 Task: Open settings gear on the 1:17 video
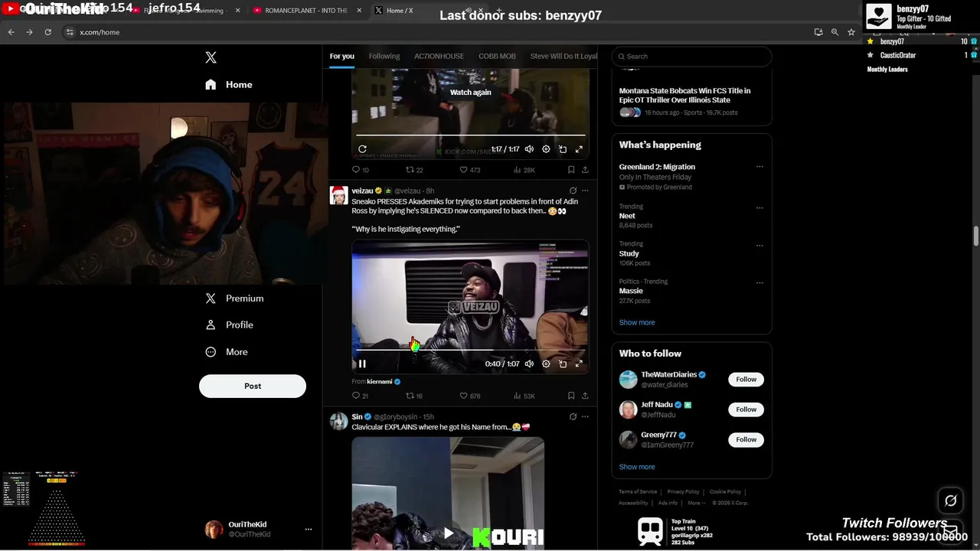pos(546,149)
